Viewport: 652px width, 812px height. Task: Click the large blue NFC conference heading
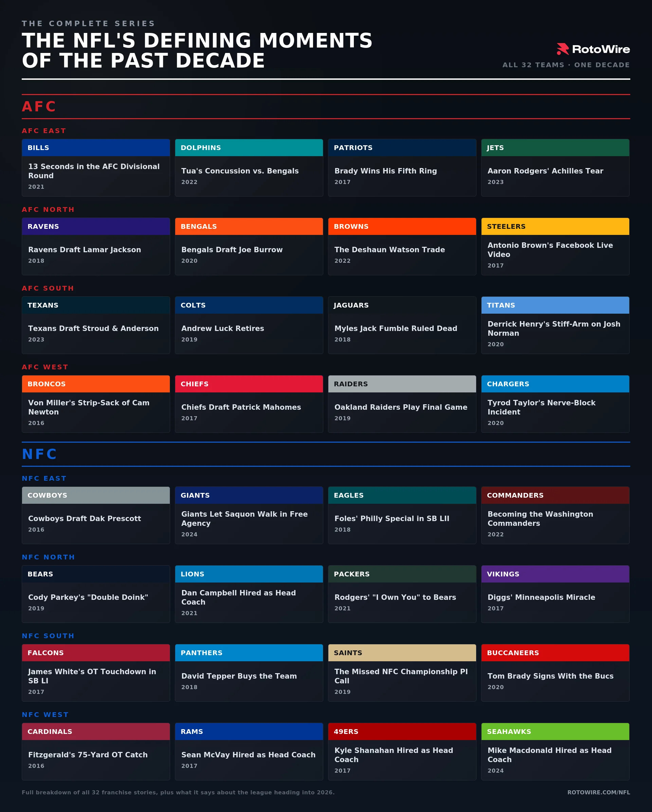[39, 454]
